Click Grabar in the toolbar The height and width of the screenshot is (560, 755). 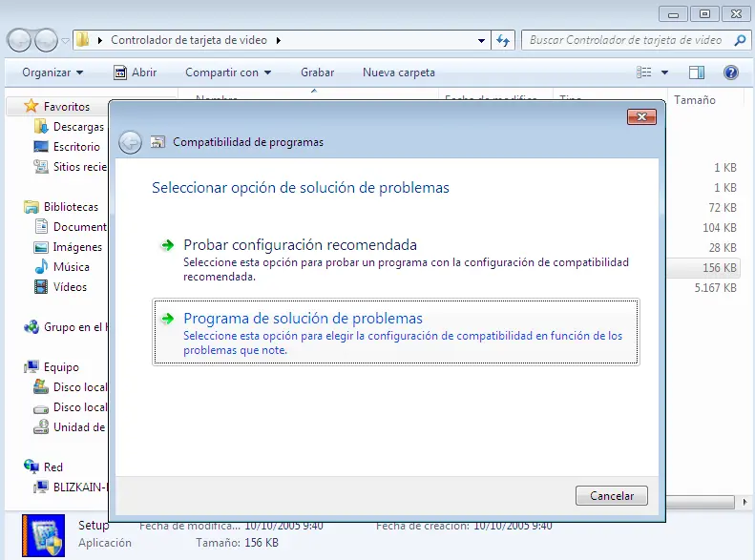point(317,73)
